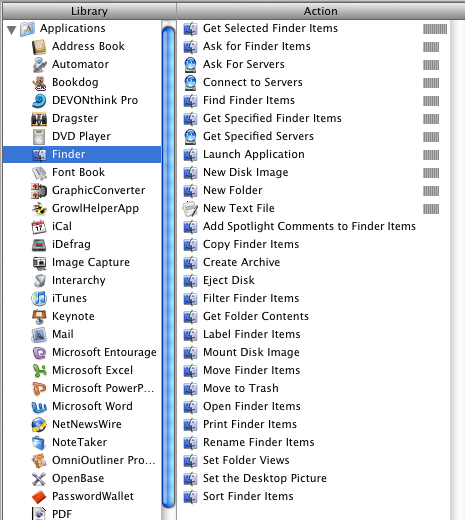This screenshot has height=520, width=465.
Task: Click the Interarchy icon
Action: [x=39, y=281]
